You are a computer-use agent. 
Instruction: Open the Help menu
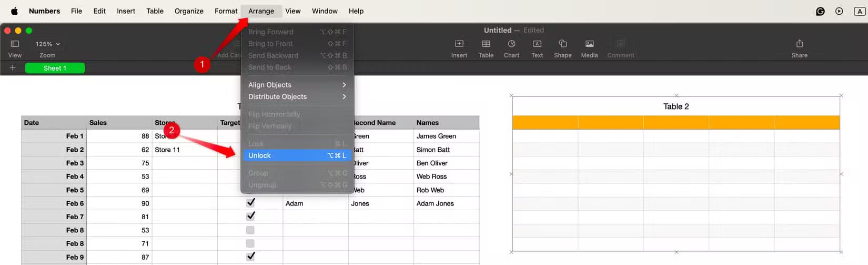[356, 11]
